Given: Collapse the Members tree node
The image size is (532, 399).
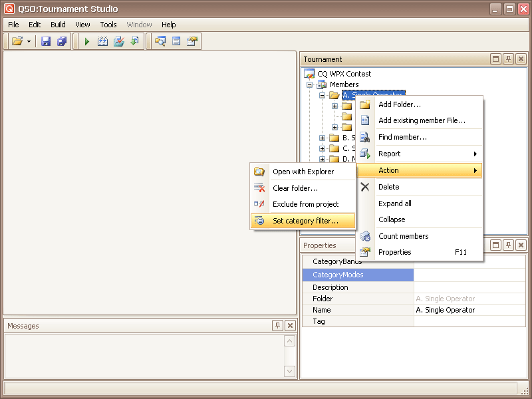Looking at the screenshot, I should (309, 84).
